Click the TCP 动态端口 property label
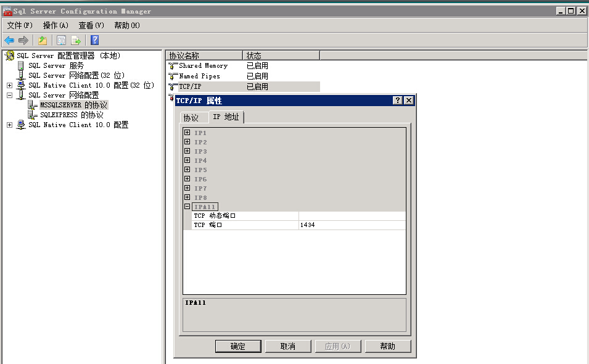Screen dimensions: 589x364 click(x=215, y=215)
